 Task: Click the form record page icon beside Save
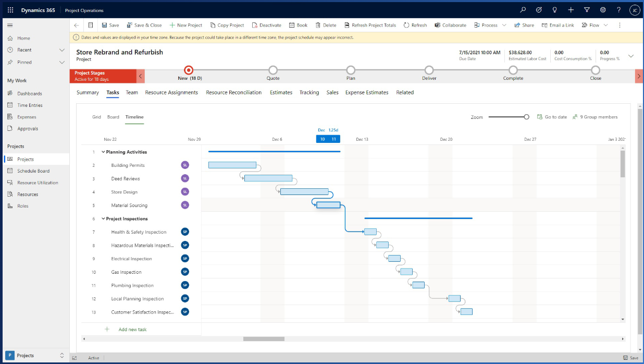(91, 25)
